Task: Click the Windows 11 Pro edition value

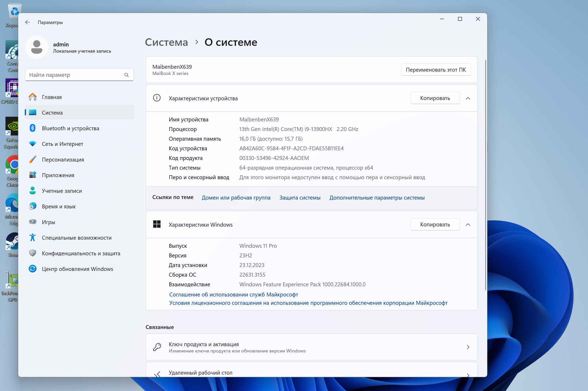Action: pos(258,246)
